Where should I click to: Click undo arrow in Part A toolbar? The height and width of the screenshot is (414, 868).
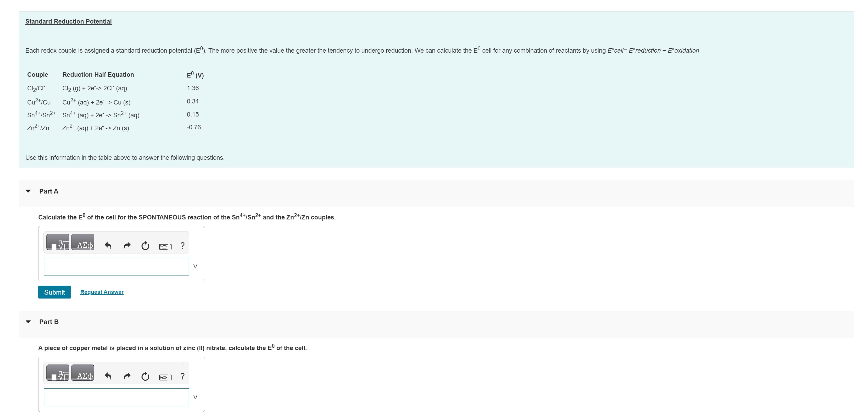pos(108,245)
